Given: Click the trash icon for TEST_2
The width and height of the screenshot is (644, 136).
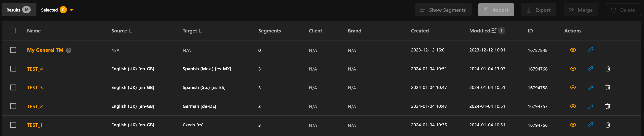Looking at the screenshot, I should pos(608,106).
